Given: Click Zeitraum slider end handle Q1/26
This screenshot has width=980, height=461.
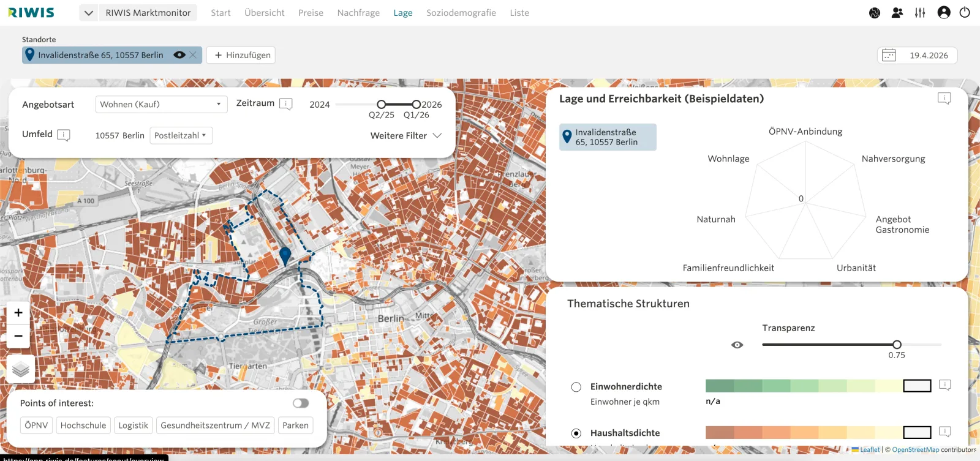Looking at the screenshot, I should point(417,104).
